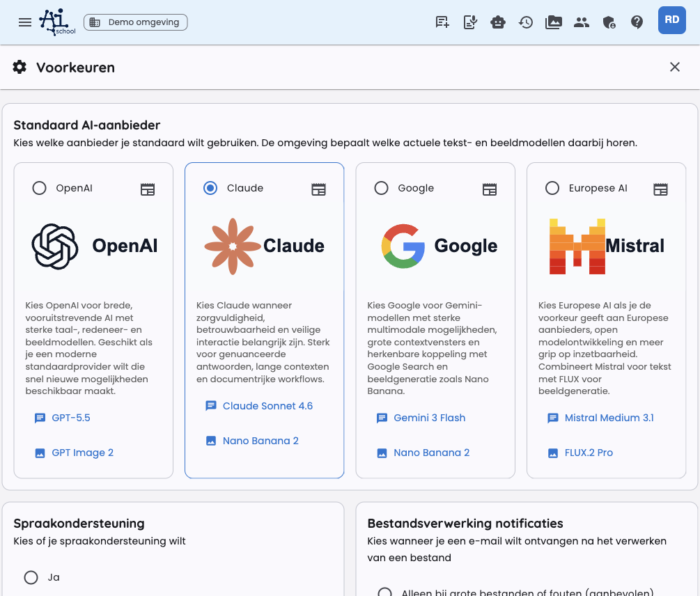Select OpenAI as standard provider
Image resolution: width=700 pixels, height=596 pixels.
tap(39, 188)
